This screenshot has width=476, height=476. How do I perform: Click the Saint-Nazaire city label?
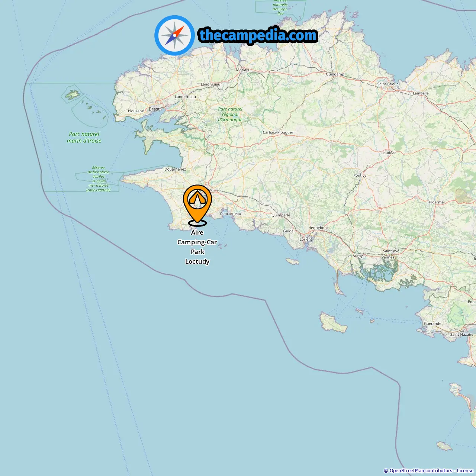(461, 334)
